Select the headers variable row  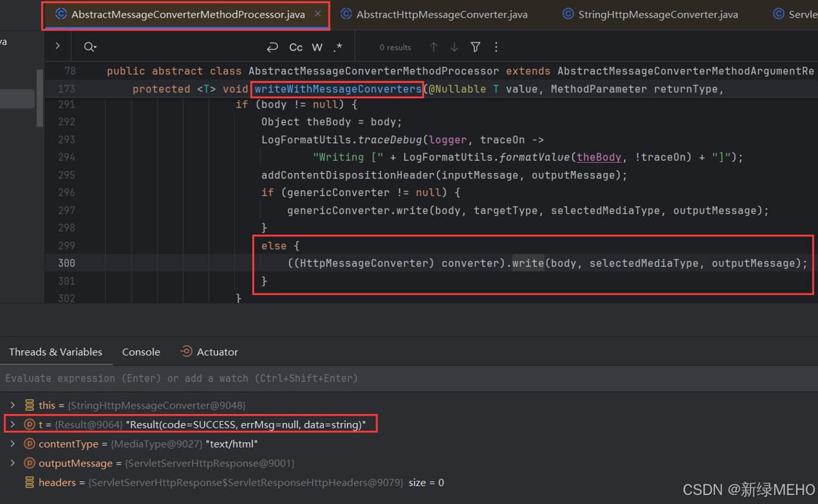[57, 482]
